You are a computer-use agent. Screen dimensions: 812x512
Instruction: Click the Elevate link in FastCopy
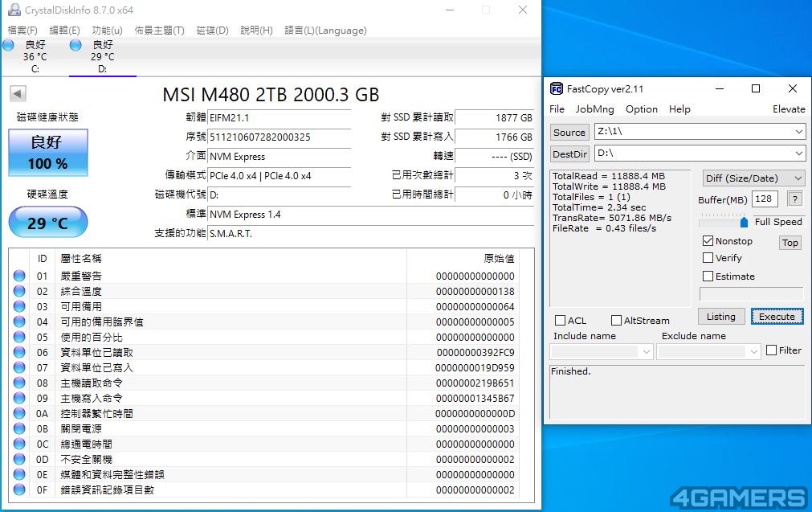click(789, 109)
